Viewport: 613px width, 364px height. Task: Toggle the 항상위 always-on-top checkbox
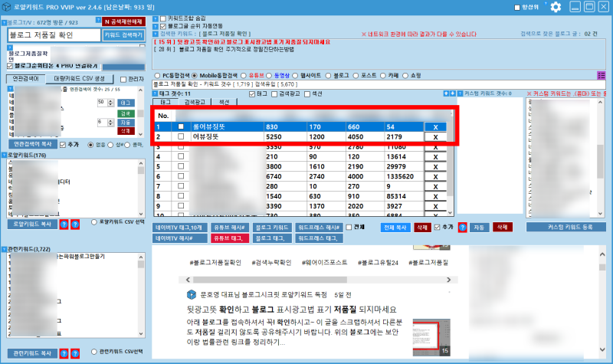coord(516,8)
